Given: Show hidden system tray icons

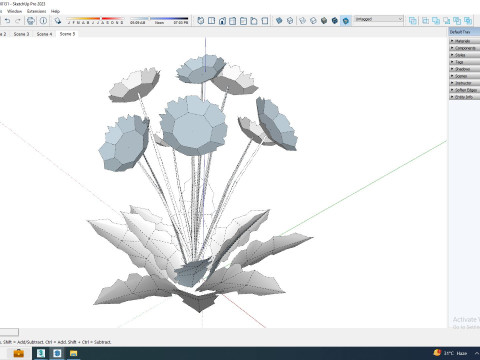Looking at the screenshot, I should click(477, 353).
